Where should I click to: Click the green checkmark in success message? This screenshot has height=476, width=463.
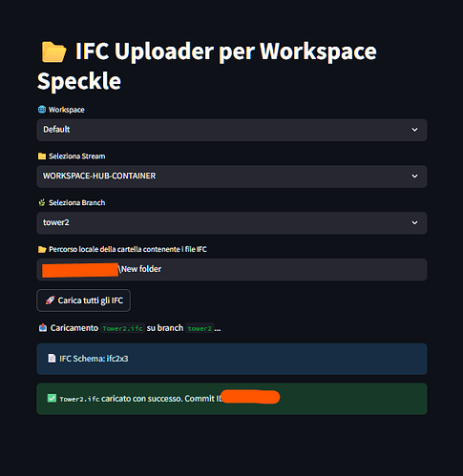click(52, 398)
